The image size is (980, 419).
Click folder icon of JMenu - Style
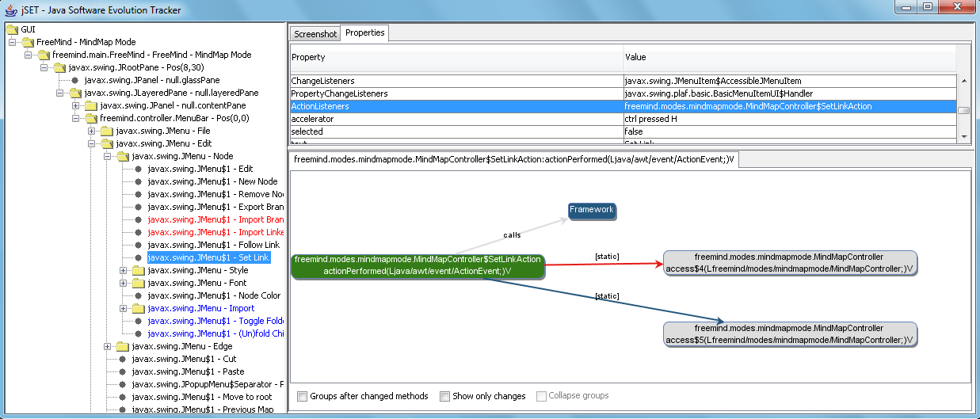(139, 270)
